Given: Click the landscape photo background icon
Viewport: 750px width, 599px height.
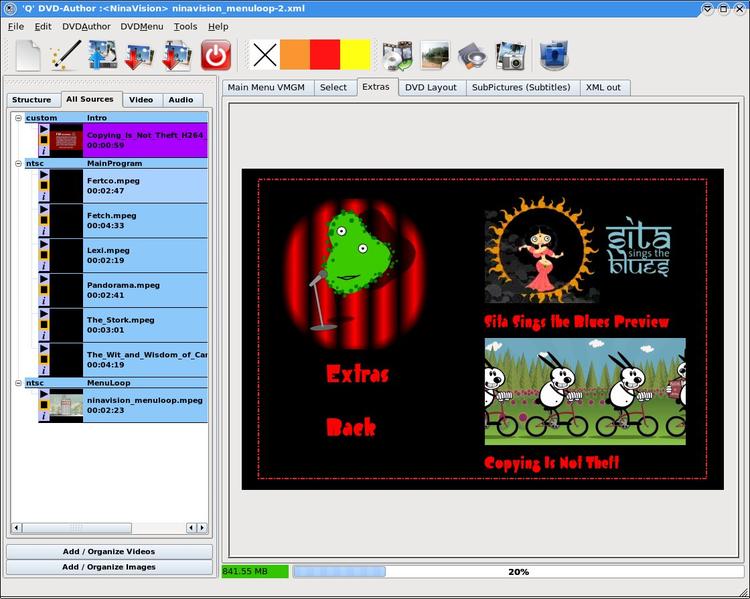Looking at the screenshot, I should [435, 55].
